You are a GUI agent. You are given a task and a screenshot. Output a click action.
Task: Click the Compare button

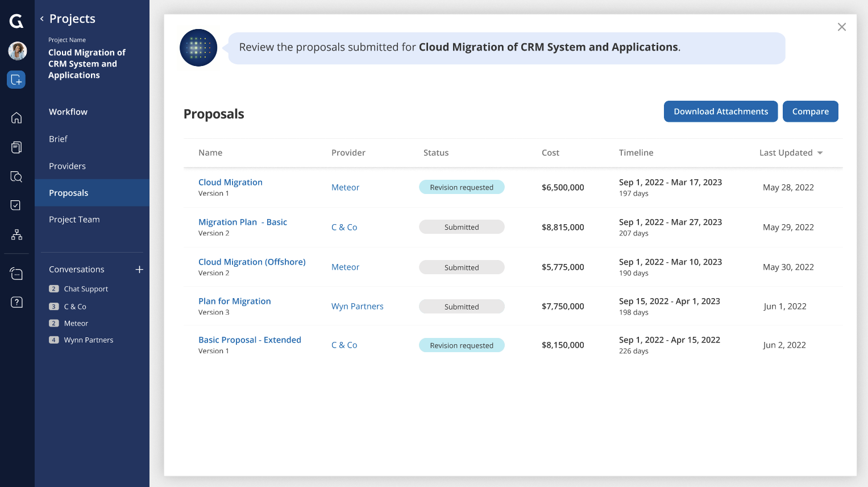coord(810,112)
